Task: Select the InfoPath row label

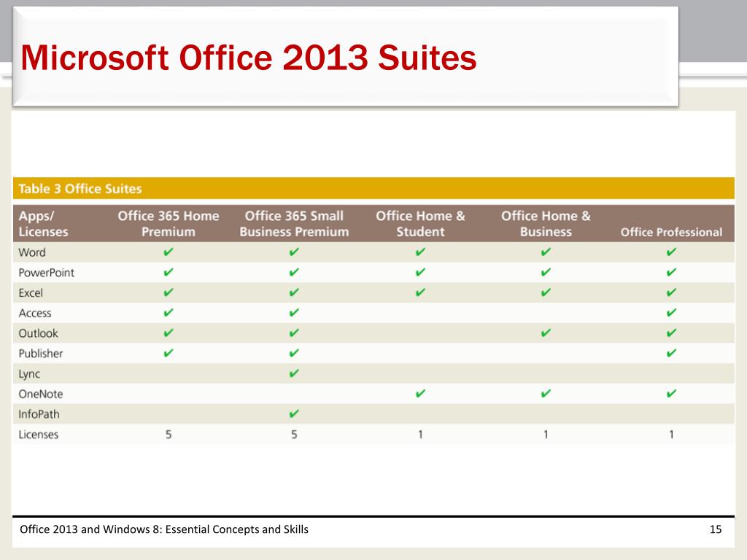Action: [x=39, y=414]
